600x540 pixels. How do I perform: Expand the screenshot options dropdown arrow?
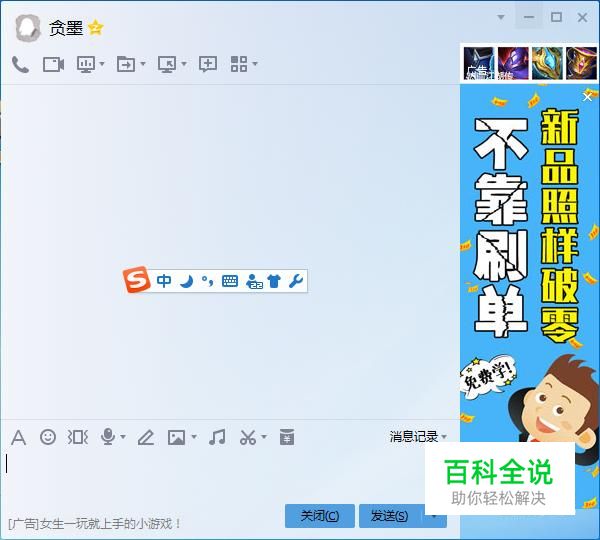[264, 437]
